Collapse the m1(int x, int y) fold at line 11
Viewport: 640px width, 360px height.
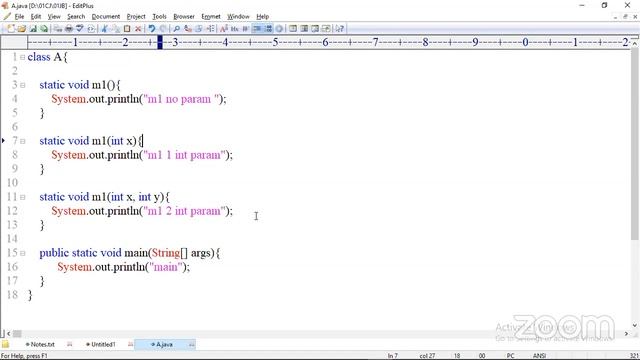(x=22, y=197)
